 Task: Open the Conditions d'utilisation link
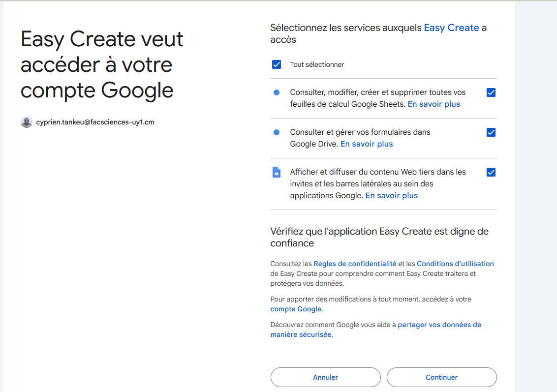click(455, 264)
